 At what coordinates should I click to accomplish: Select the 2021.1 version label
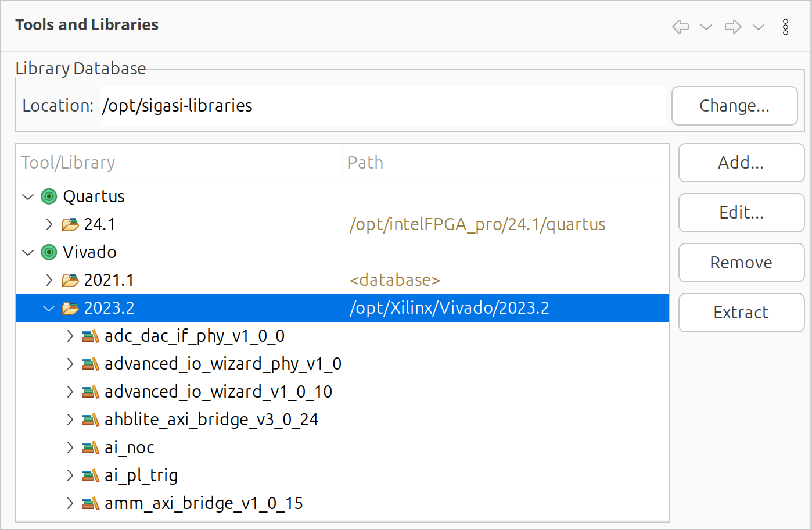(x=109, y=280)
